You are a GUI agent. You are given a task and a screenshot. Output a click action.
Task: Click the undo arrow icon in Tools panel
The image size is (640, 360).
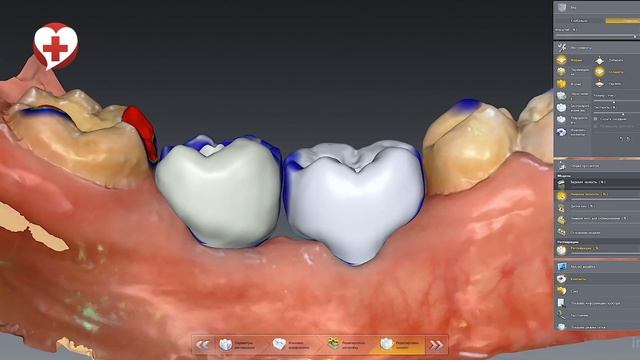pyautogui.click(x=621, y=139)
